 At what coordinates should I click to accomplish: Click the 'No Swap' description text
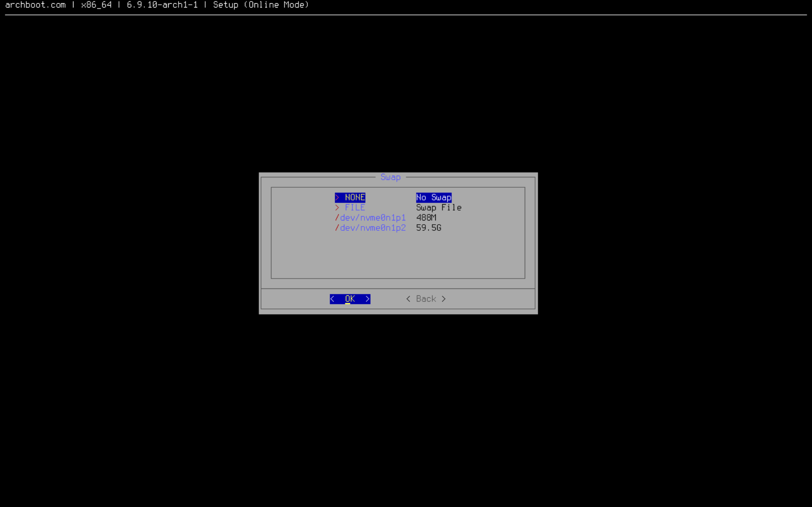tap(434, 198)
